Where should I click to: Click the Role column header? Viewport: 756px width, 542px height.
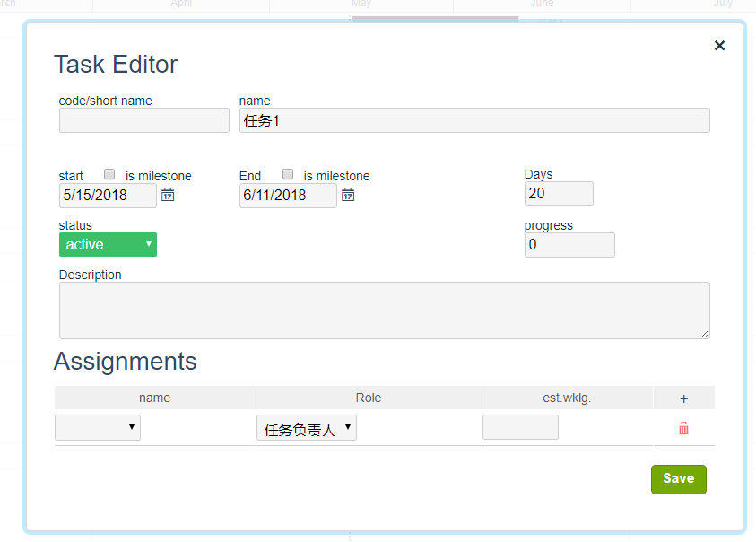click(x=369, y=398)
